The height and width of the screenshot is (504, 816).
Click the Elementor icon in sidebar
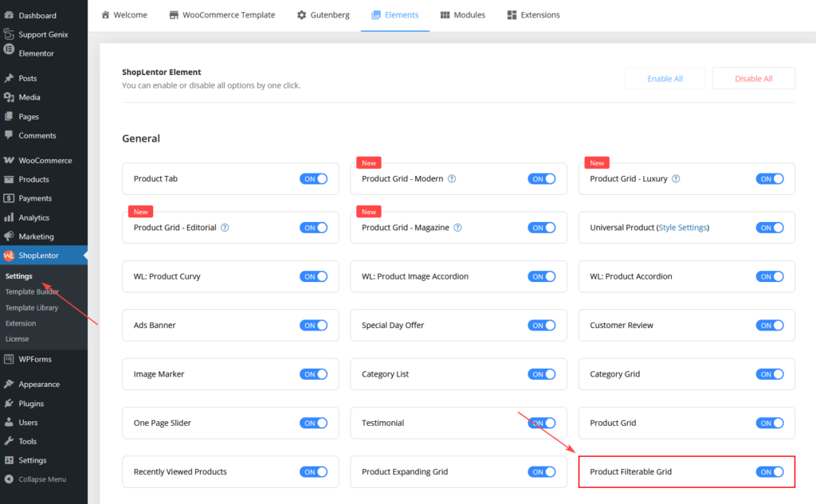tap(9, 53)
